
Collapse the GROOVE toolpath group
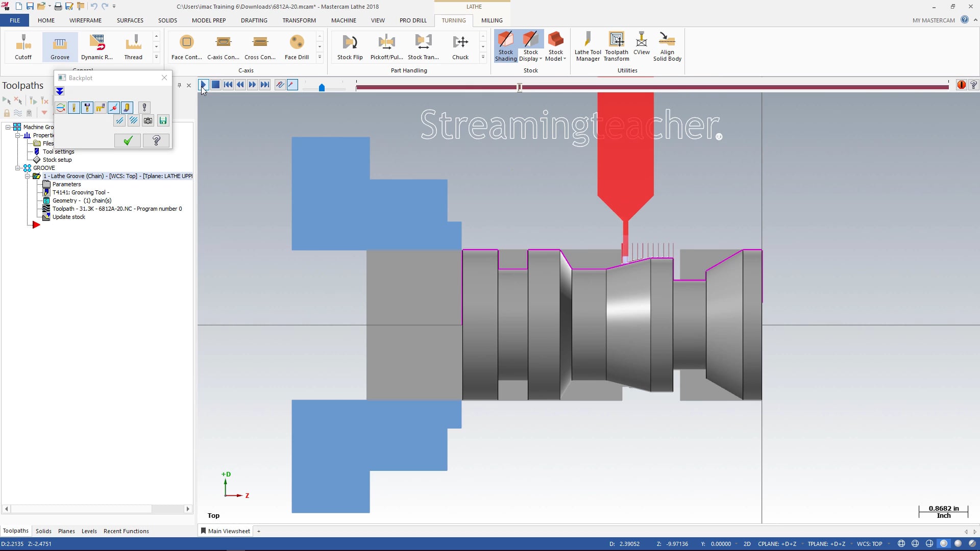tap(18, 168)
